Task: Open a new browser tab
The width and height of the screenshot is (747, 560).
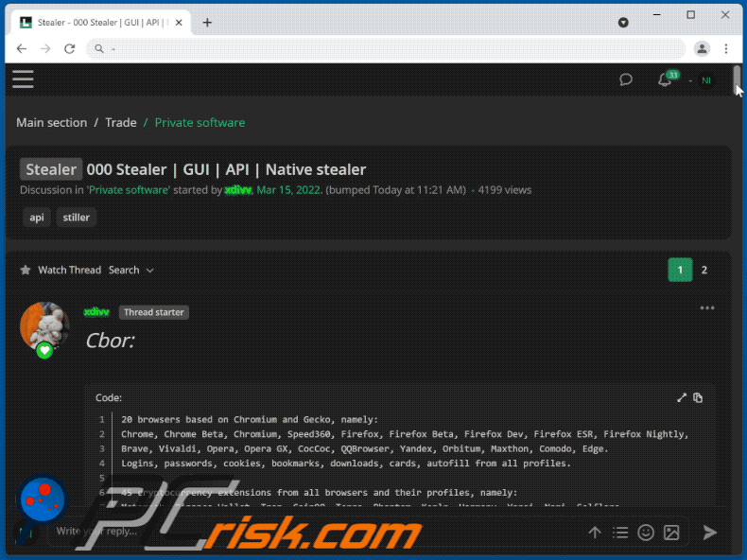Action: pyautogui.click(x=207, y=23)
